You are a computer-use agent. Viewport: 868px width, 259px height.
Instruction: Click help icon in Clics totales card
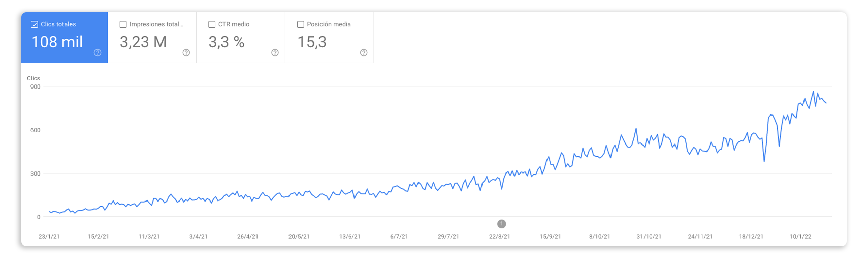(x=98, y=53)
